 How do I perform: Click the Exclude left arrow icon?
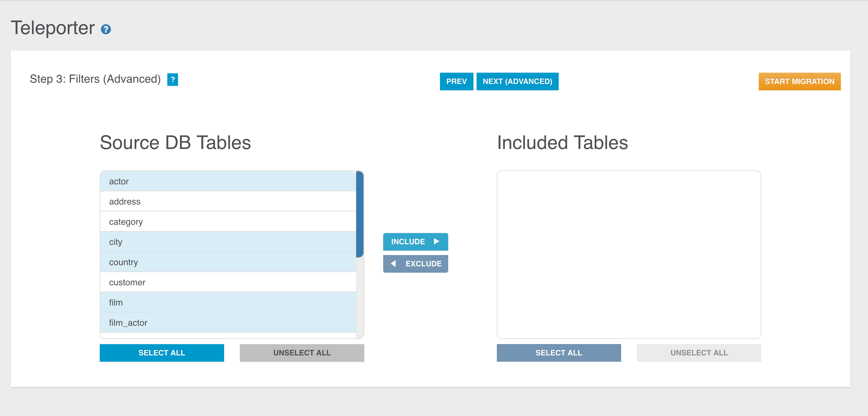point(393,264)
